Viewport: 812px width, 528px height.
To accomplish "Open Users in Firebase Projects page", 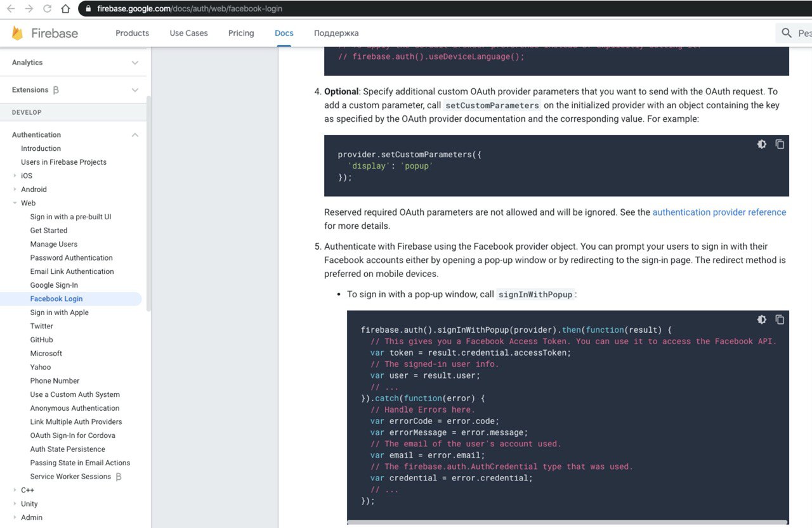I will [x=63, y=162].
